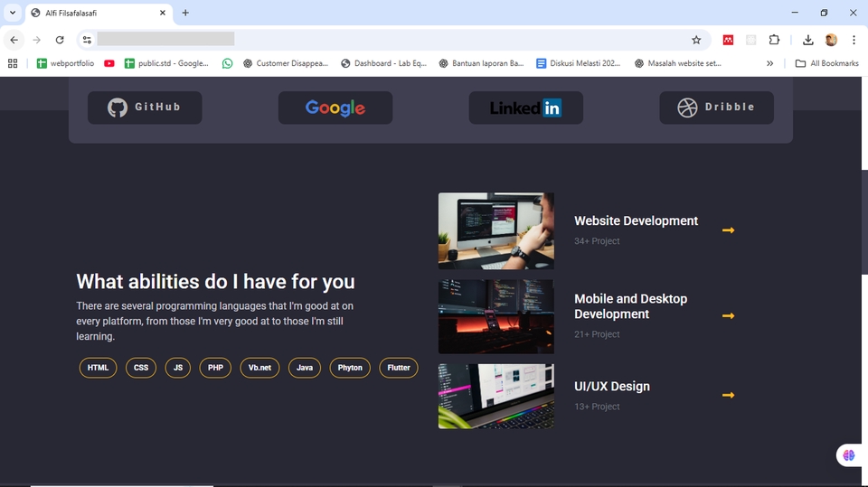Open the WhatsApp bookmark icon

[228, 63]
